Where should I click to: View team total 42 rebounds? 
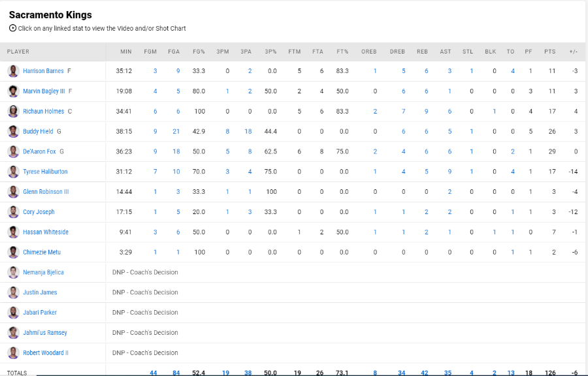pos(425,373)
